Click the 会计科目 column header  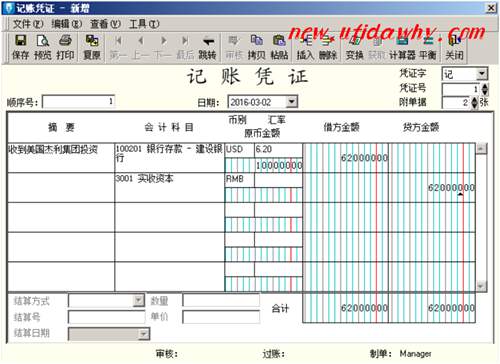pyautogui.click(x=169, y=127)
